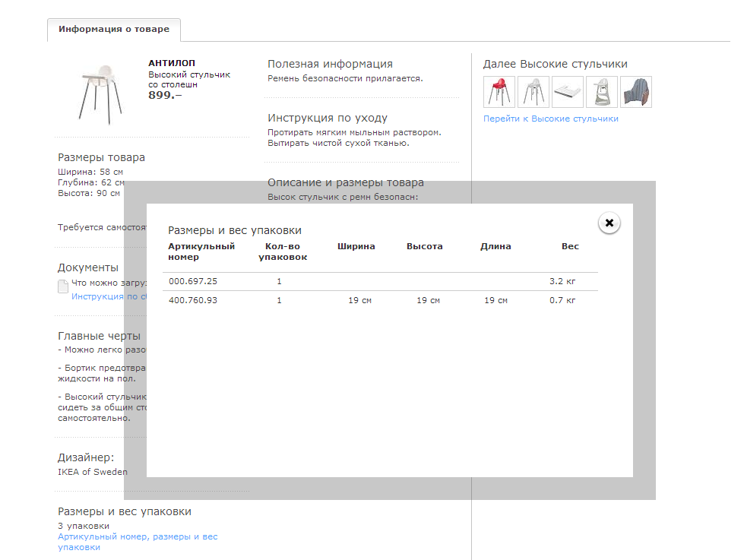
Task: Click the Высота column header
Action: 424,246
